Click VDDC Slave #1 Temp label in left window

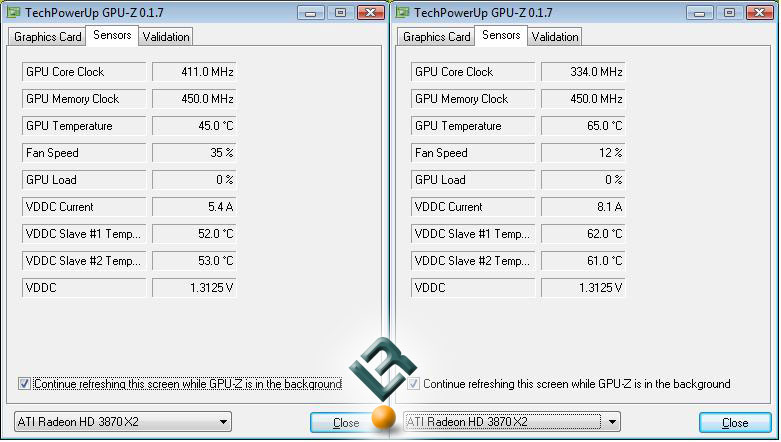click(x=84, y=233)
